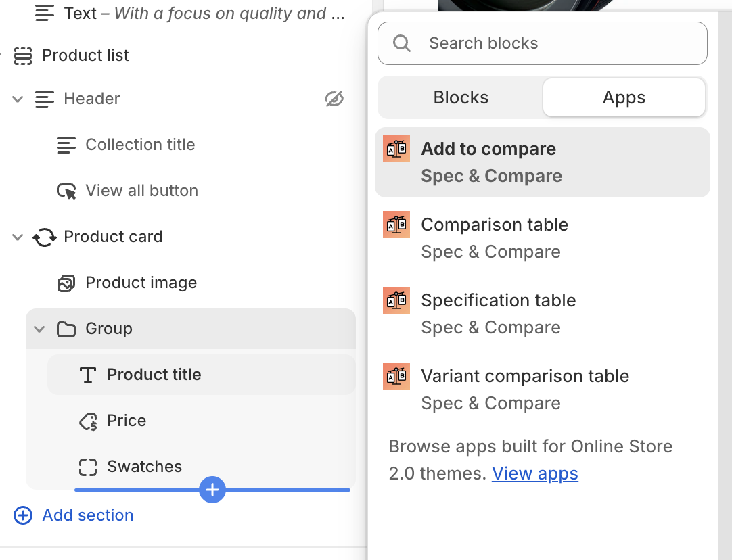This screenshot has height=560, width=732.
Task: Select the Group tree row label
Action: pyautogui.click(x=109, y=329)
